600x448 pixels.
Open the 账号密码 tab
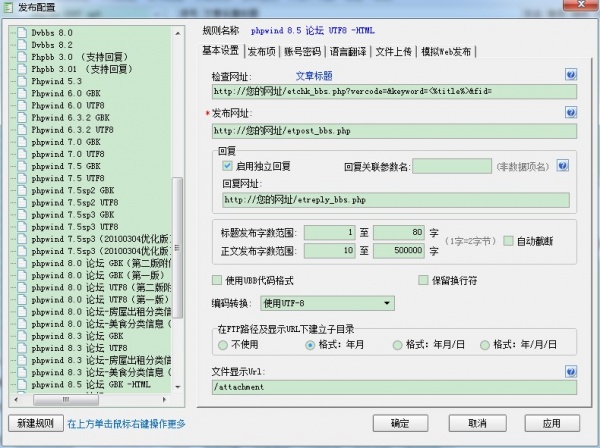point(302,51)
